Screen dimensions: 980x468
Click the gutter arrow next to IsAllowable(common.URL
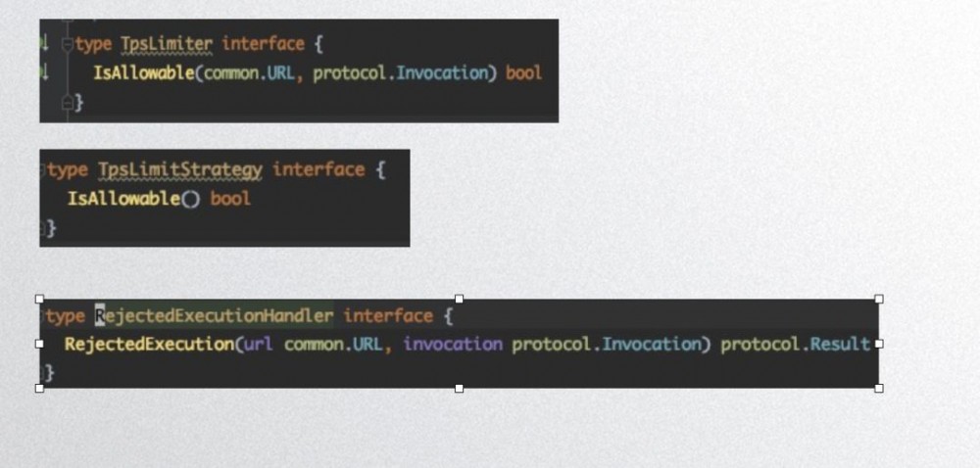tap(44, 72)
